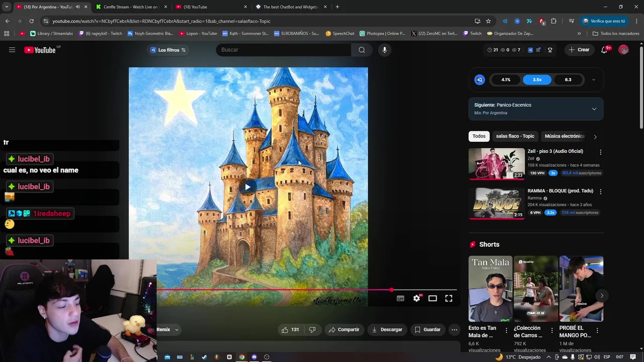Open the YouTube account avatar menu
The image size is (644, 362).
point(623,50)
